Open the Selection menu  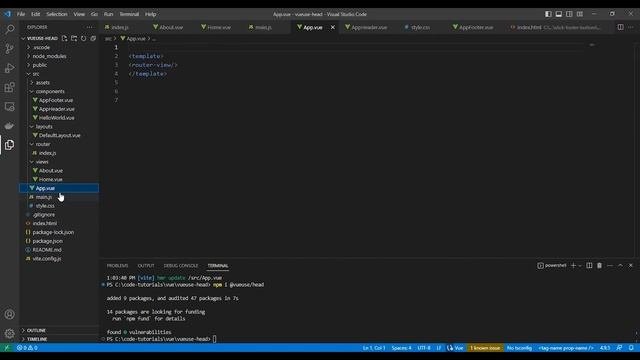click(57, 14)
